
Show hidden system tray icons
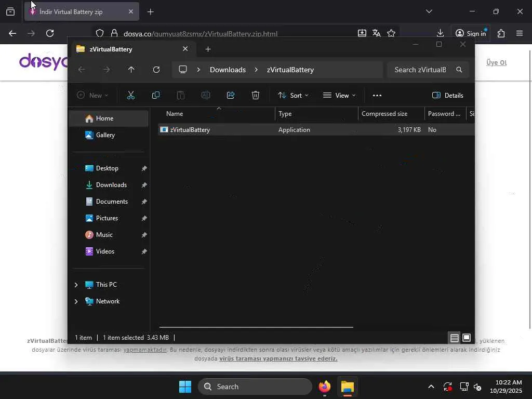(431, 387)
